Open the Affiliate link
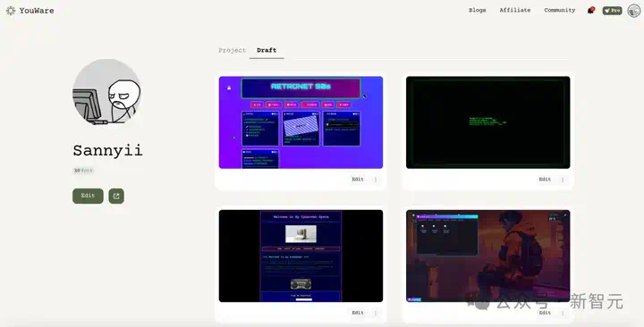The image size is (644, 327). click(x=515, y=10)
